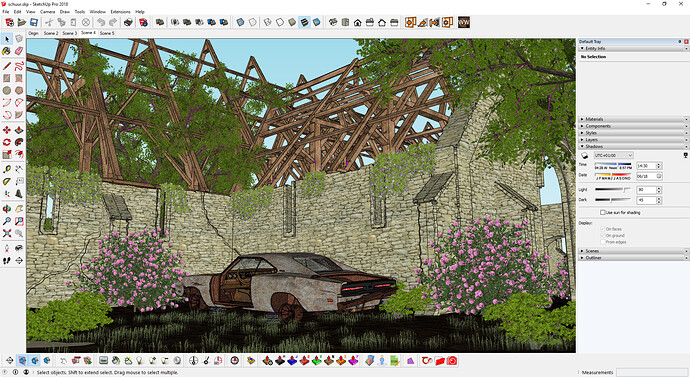Choose the Paint Bucket tool
The width and height of the screenshot is (690, 377).
pos(7,51)
